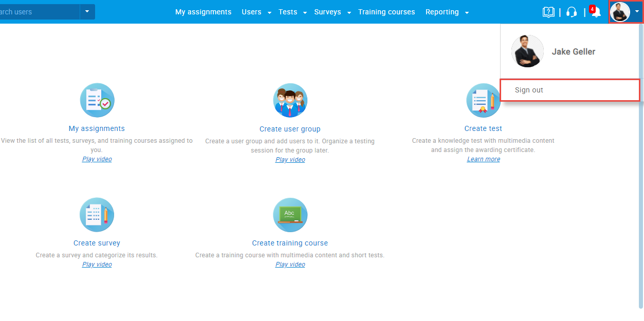This screenshot has width=644, height=321.
Task: Open the help book icon
Action: [548, 12]
